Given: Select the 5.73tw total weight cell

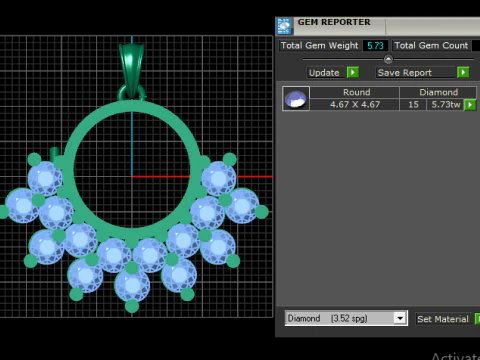Looking at the screenshot, I should click(446, 105).
